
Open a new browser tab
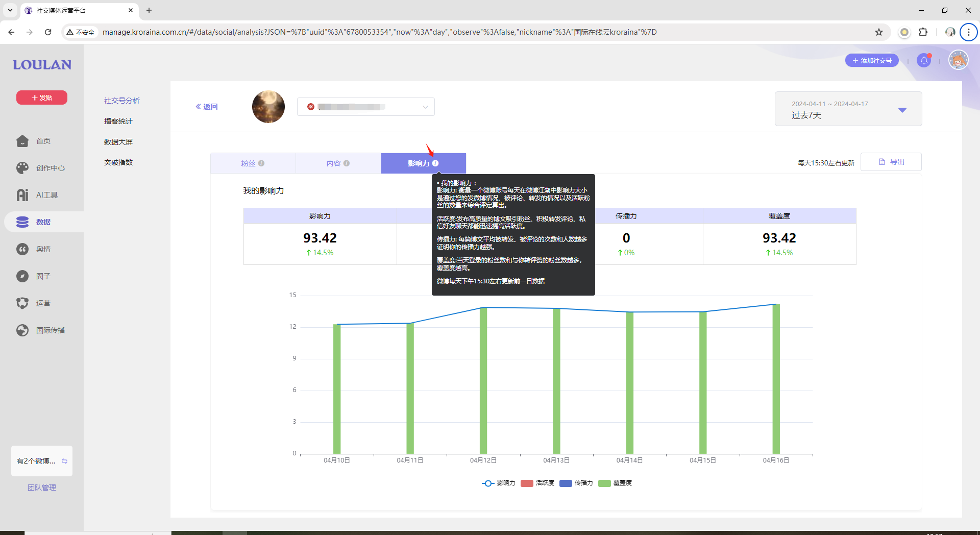point(149,10)
